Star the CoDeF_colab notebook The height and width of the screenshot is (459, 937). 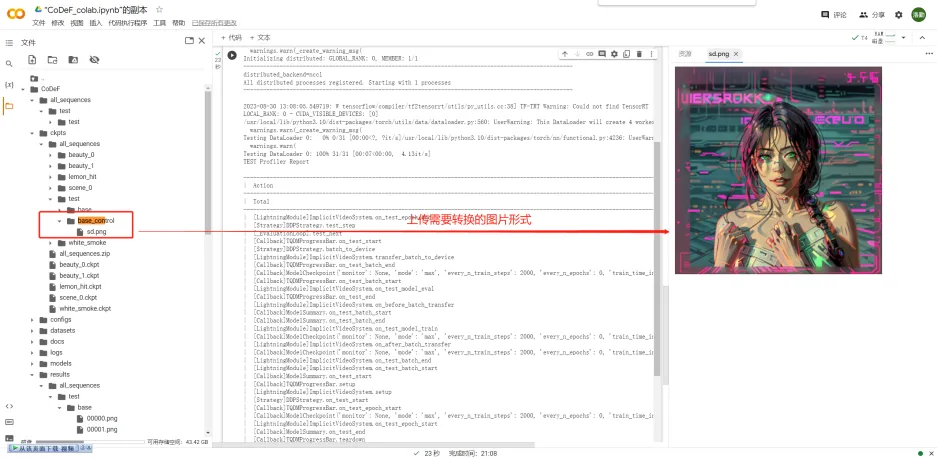click(x=159, y=10)
